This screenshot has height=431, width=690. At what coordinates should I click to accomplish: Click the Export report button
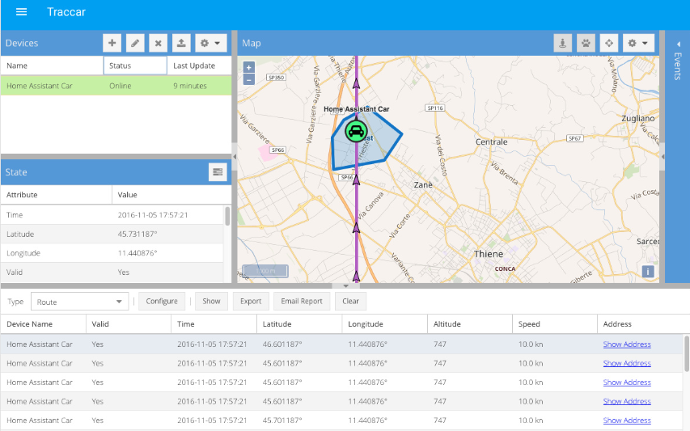point(250,301)
